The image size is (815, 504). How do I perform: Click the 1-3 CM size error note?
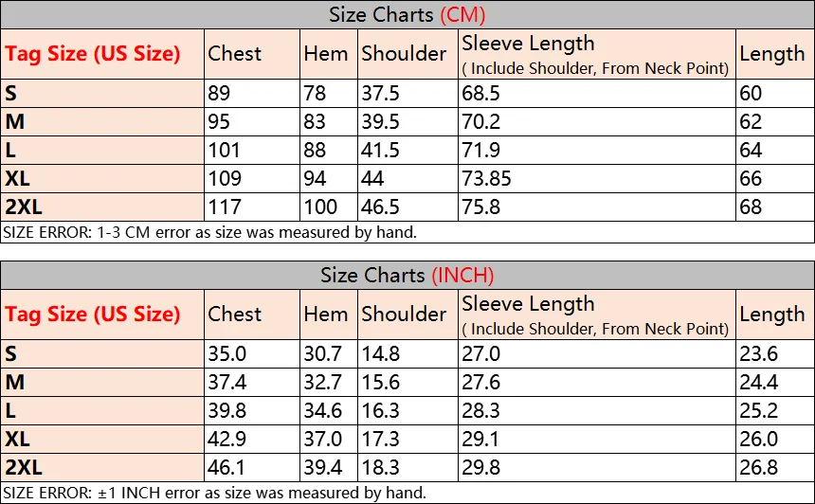pos(210,232)
